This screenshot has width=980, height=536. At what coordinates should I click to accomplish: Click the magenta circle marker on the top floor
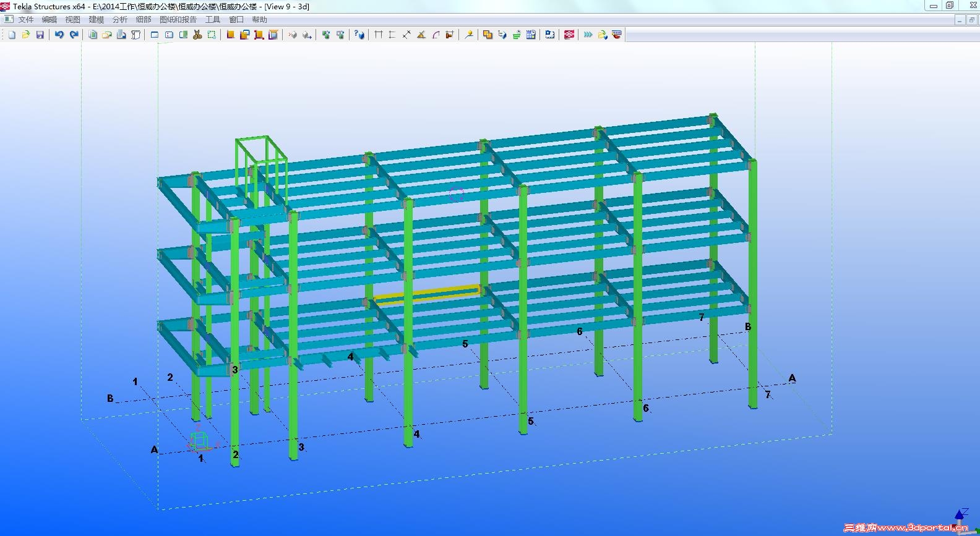tap(457, 194)
